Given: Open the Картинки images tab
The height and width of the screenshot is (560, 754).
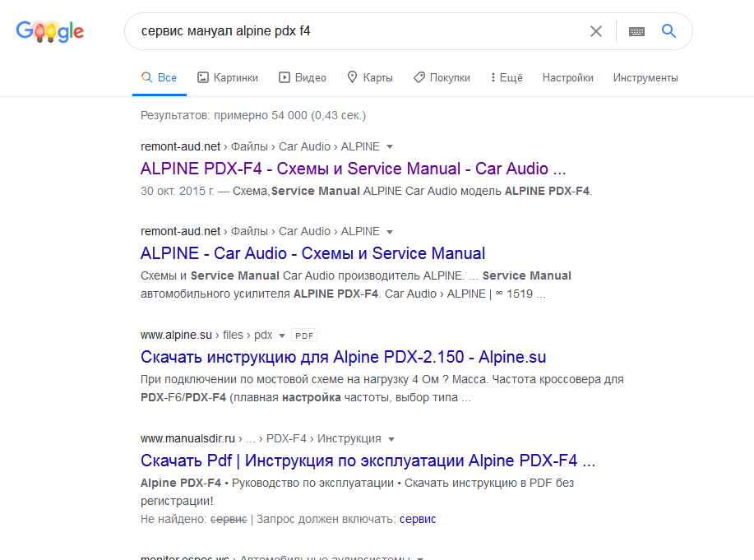Looking at the screenshot, I should (228, 77).
